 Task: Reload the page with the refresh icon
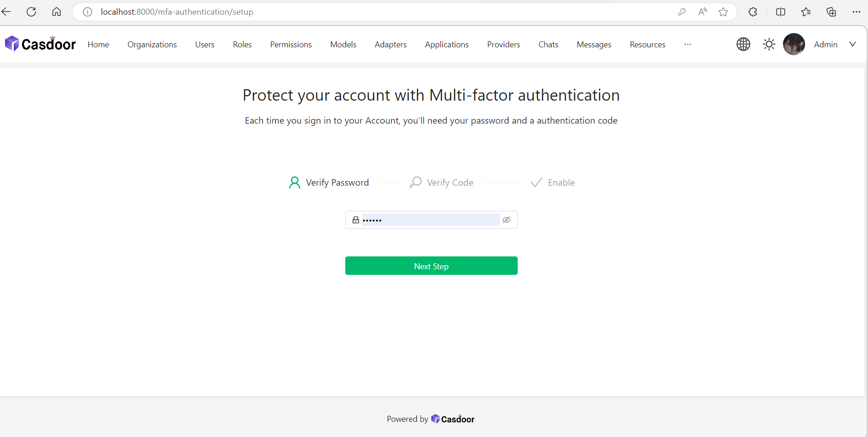[x=31, y=12]
